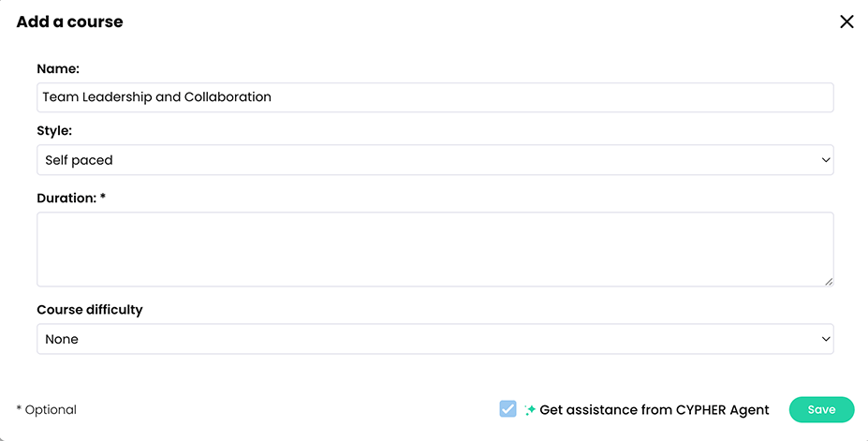The height and width of the screenshot is (441, 868).
Task: Click the Course difficulty label
Action: [90, 310]
